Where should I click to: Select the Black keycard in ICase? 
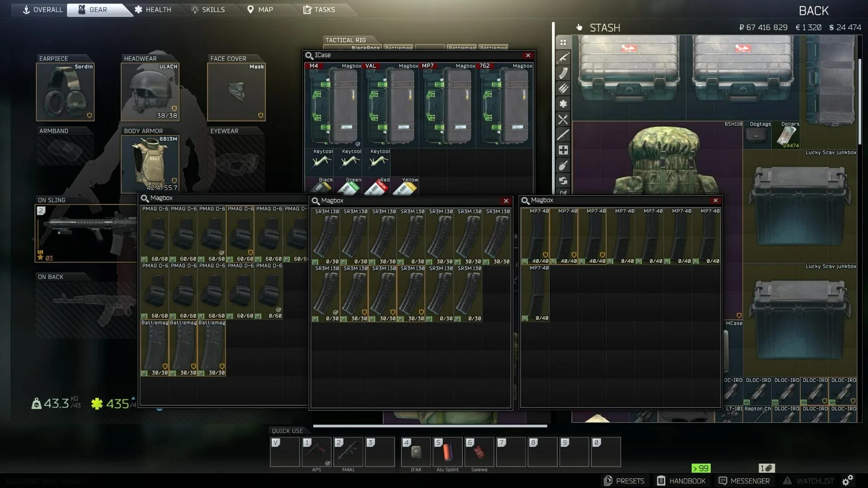click(320, 186)
